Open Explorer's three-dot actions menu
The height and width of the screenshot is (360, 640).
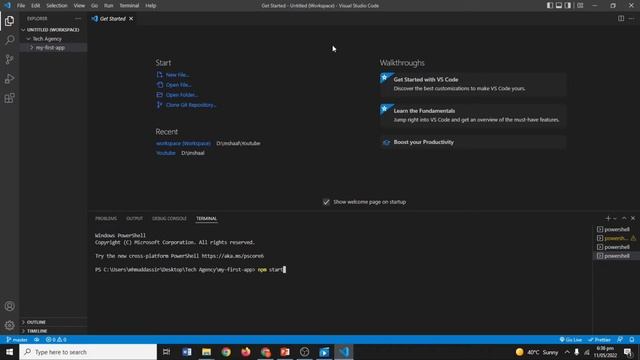tap(78, 18)
